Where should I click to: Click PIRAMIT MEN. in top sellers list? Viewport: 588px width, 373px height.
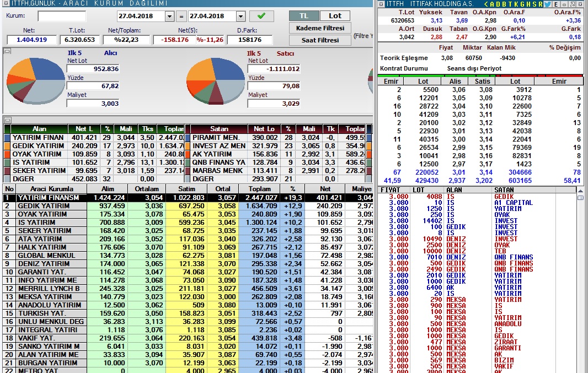(x=216, y=137)
